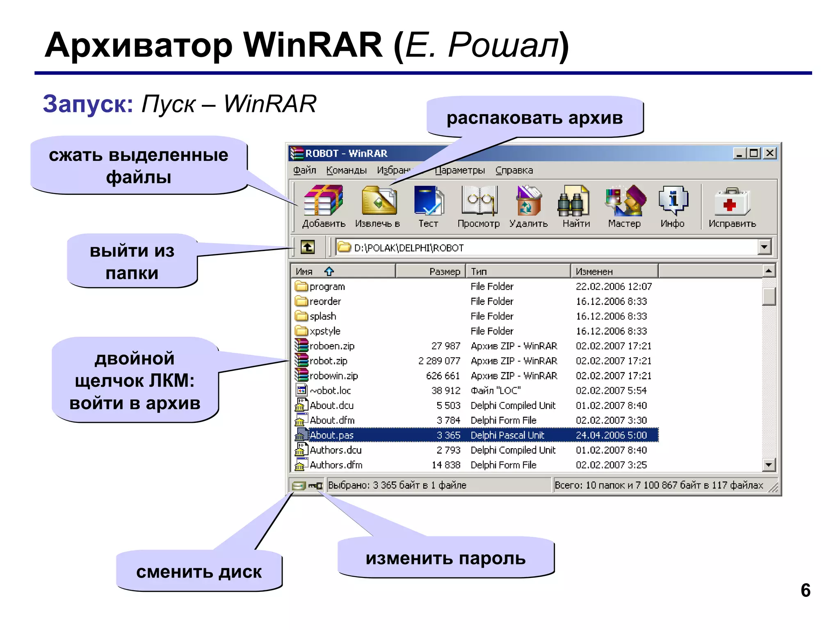Select the robot.zip archive icon
This screenshot has width=840, height=630.
[x=301, y=361]
